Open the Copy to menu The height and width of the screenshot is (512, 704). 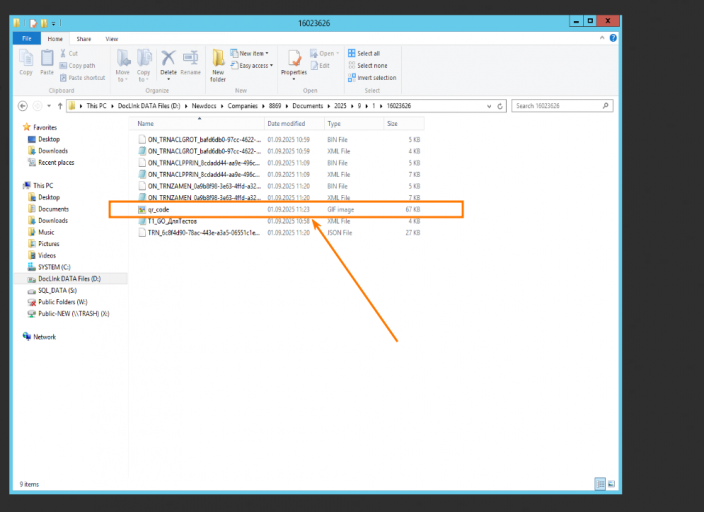(144, 66)
